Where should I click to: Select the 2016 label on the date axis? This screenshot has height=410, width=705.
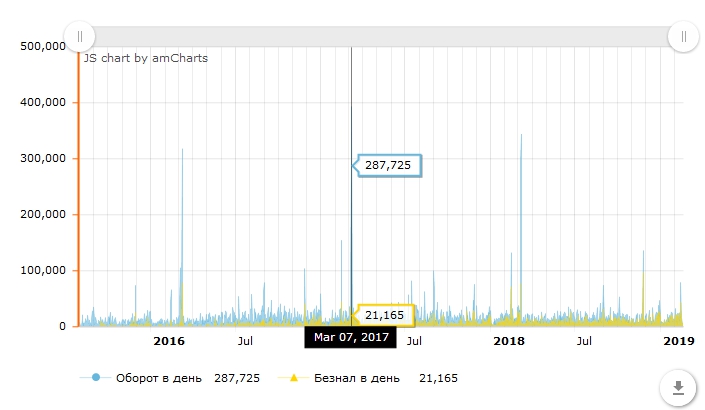pos(169,342)
